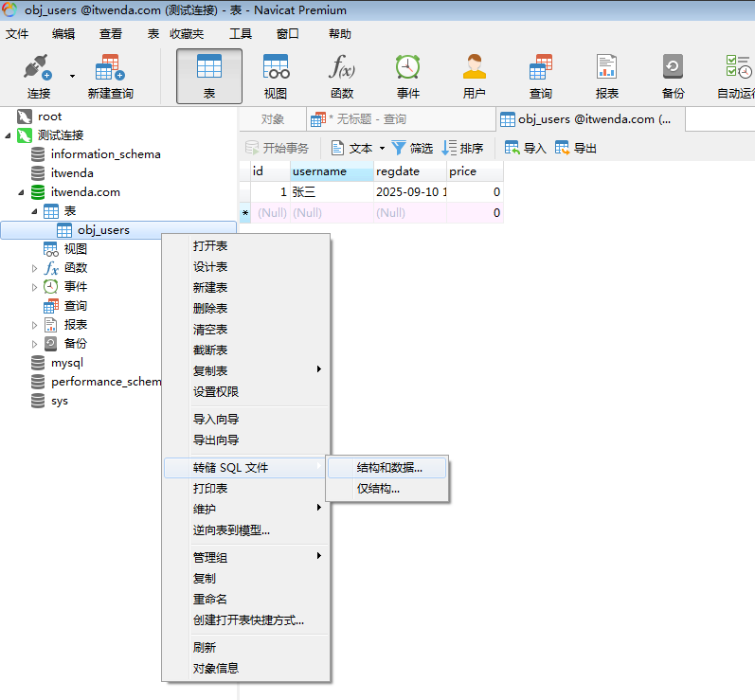Expand the 函数 node in tree

[35, 268]
